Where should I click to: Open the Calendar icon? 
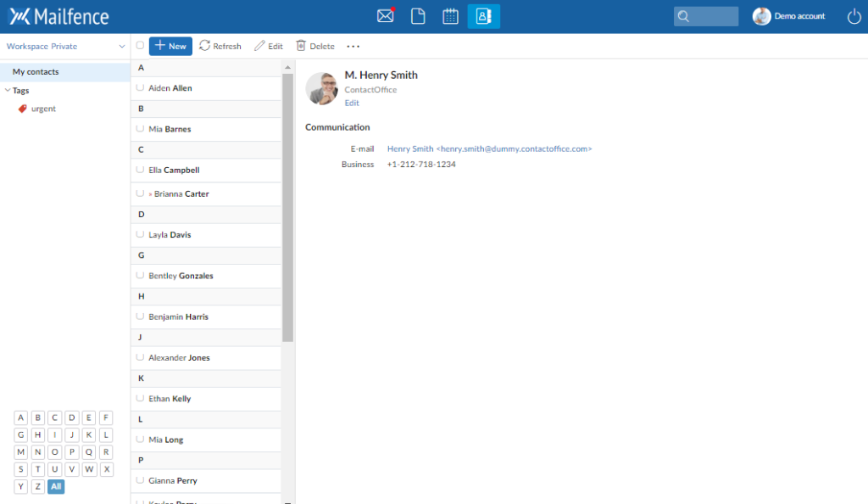coord(450,15)
